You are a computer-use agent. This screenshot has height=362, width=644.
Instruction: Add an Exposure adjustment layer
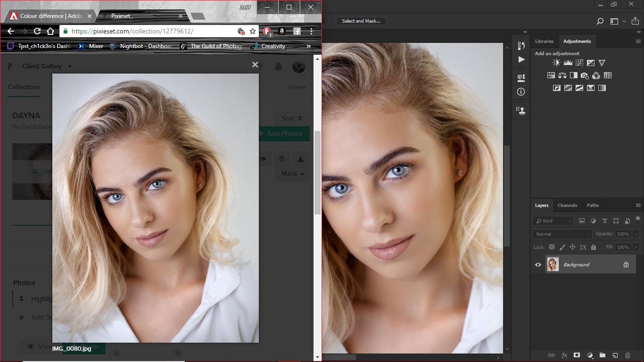[x=591, y=63]
